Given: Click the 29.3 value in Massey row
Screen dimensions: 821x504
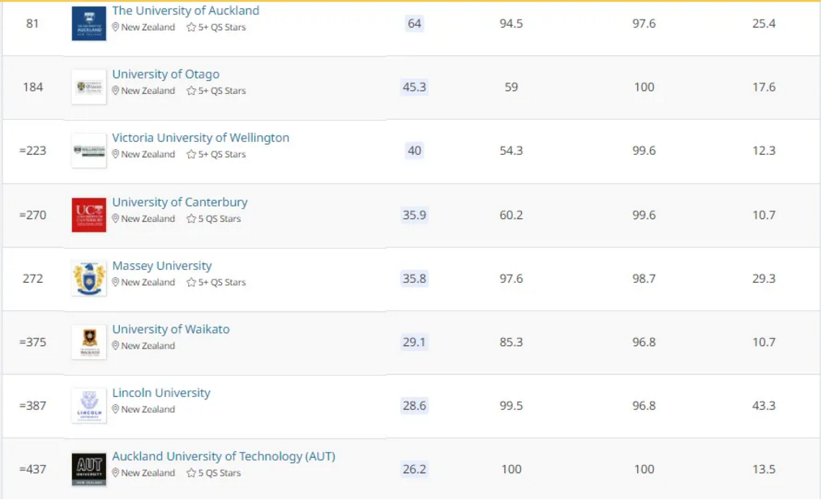Looking at the screenshot, I should pos(763,279).
